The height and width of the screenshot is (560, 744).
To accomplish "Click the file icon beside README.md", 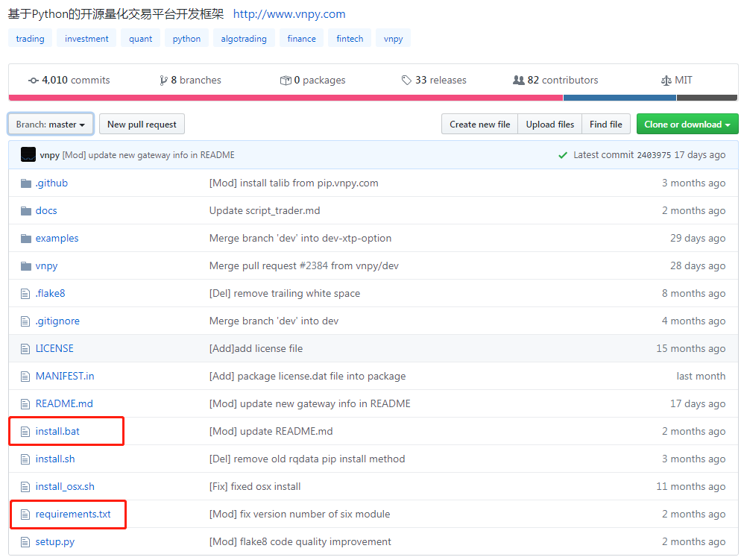I will tap(25, 404).
